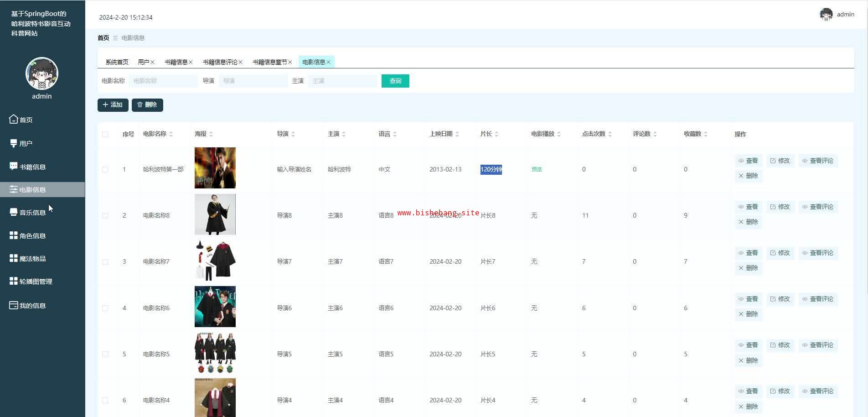Toggle the select-all header checkbox
Image resolution: width=868 pixels, height=417 pixels.
pos(105,134)
